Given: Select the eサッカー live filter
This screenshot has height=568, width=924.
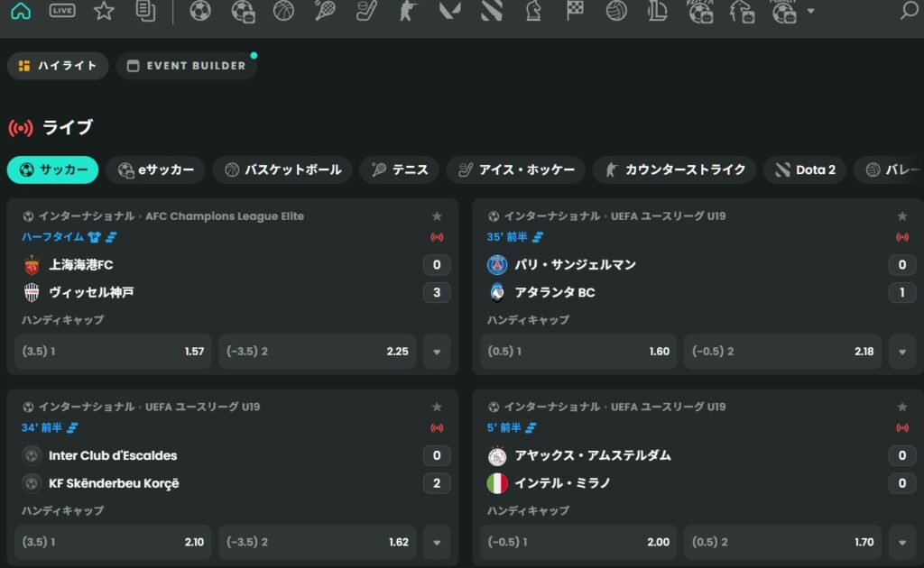Looking at the screenshot, I should (155, 169).
